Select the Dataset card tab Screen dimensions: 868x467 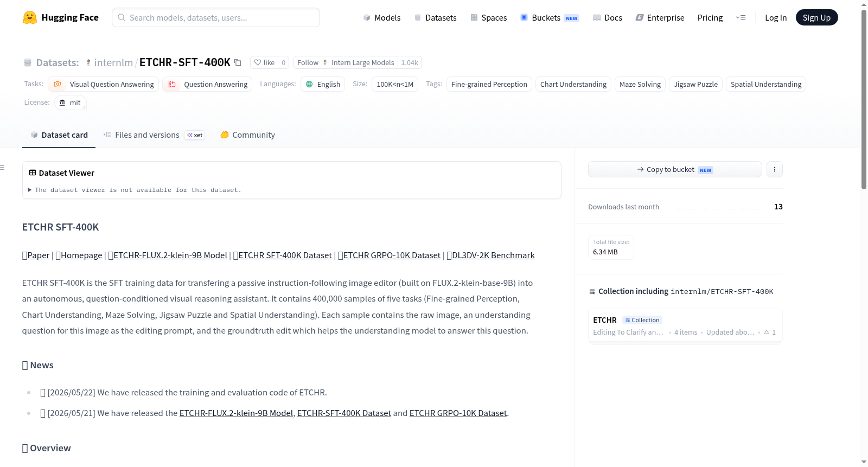coord(59,135)
